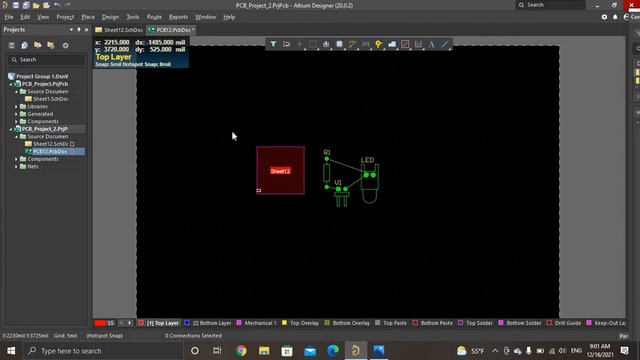
Task: Expand the Nets folder
Action: click(x=17, y=167)
